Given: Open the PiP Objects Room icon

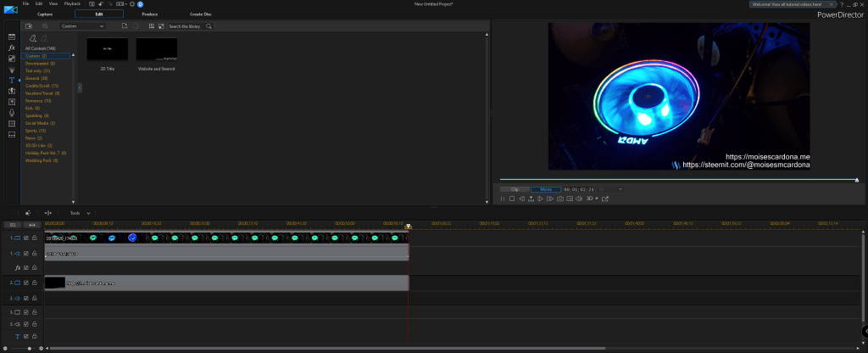Looking at the screenshot, I should (12, 59).
